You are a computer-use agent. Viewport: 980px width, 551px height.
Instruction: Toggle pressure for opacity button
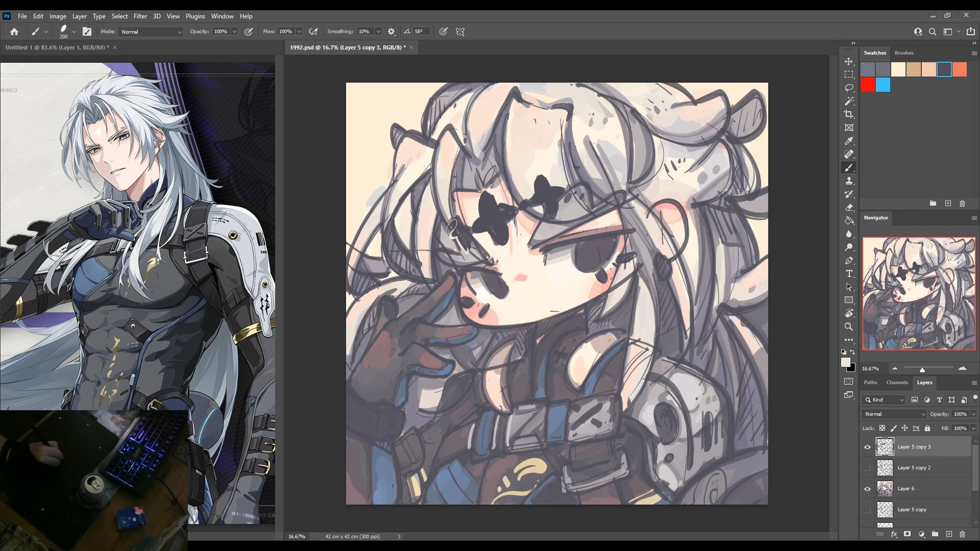pos(249,32)
